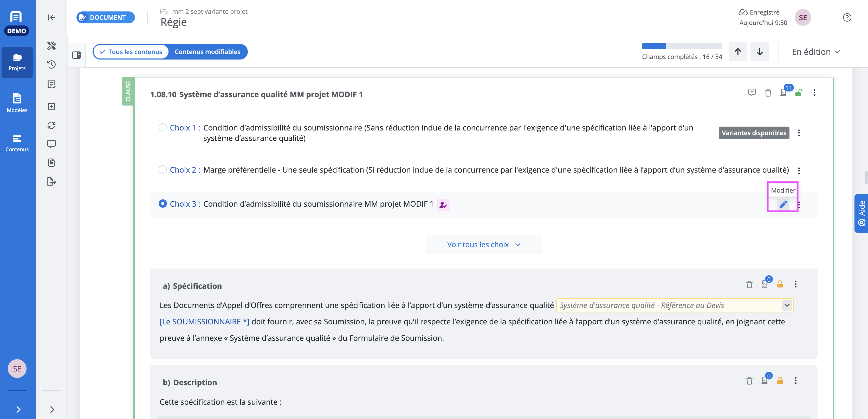Expand Voir tous les choix
The height and width of the screenshot is (419, 868).
[483, 245]
